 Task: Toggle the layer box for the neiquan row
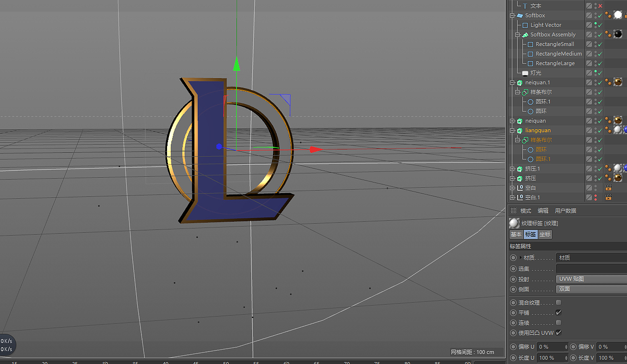(589, 121)
